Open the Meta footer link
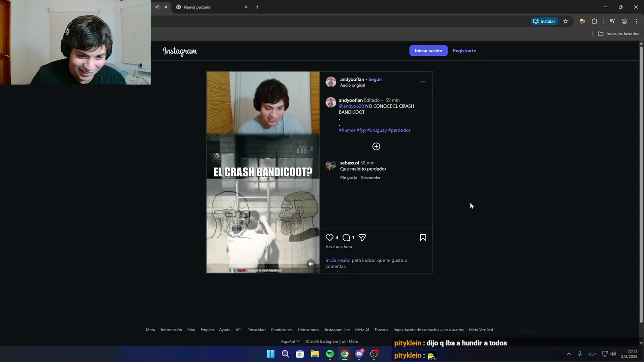The image size is (644, 362). [150, 330]
